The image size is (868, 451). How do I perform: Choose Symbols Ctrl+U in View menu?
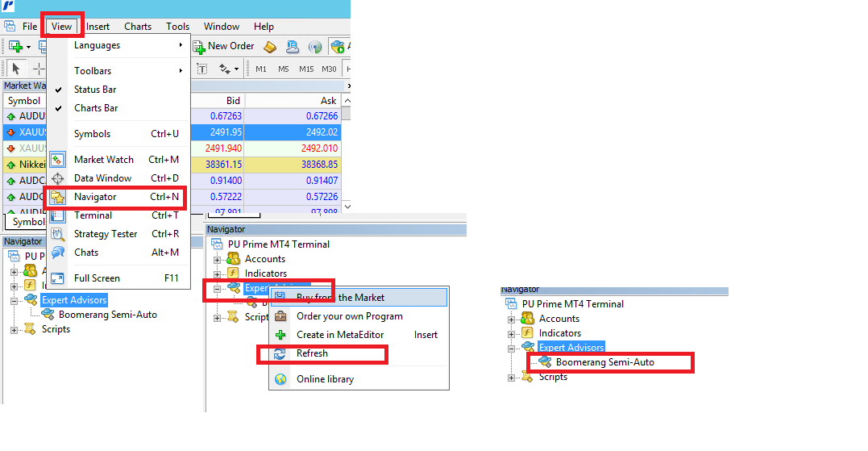118,134
